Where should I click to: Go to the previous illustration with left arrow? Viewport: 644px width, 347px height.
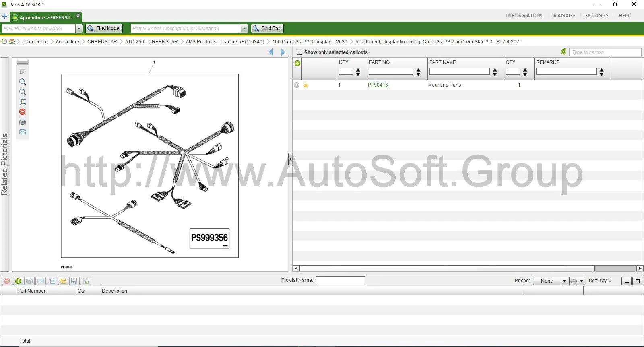point(271,52)
